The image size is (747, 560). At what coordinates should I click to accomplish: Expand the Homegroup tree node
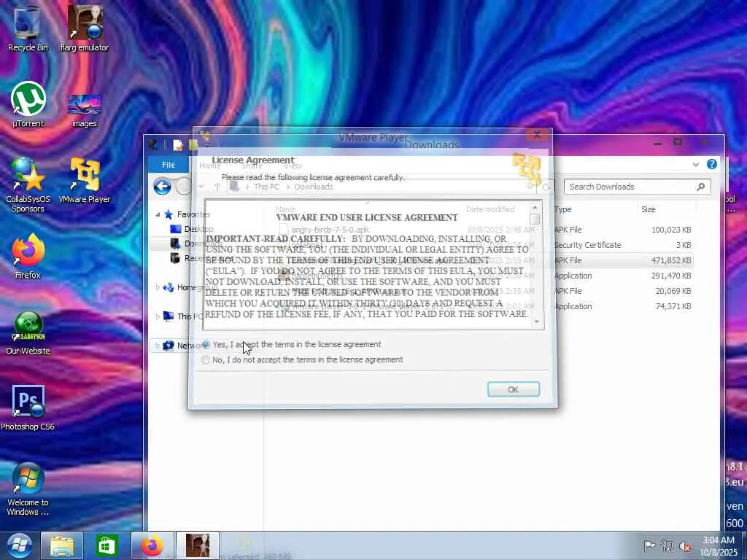tap(158, 287)
